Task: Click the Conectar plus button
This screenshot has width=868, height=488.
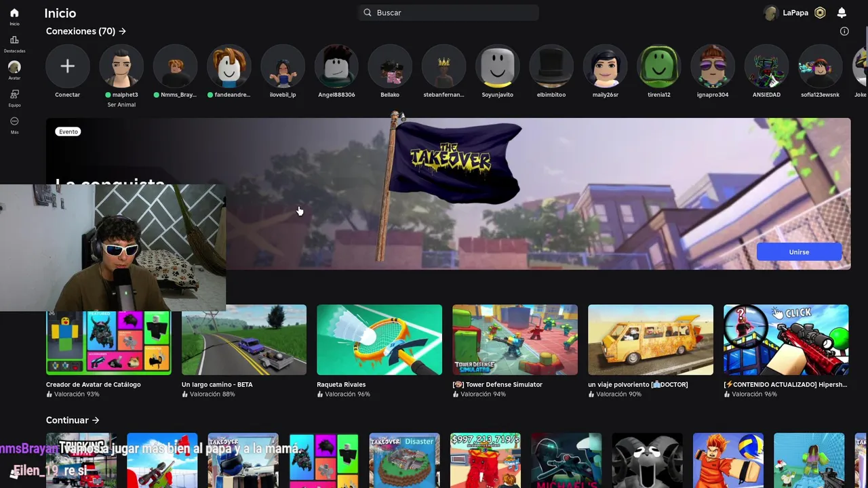Action: [67, 66]
